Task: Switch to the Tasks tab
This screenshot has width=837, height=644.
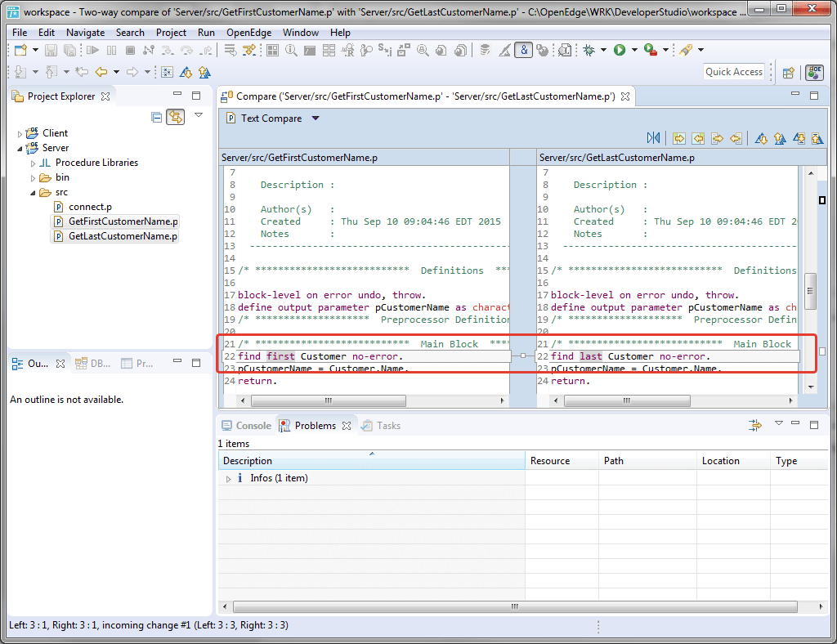Action: point(381,426)
